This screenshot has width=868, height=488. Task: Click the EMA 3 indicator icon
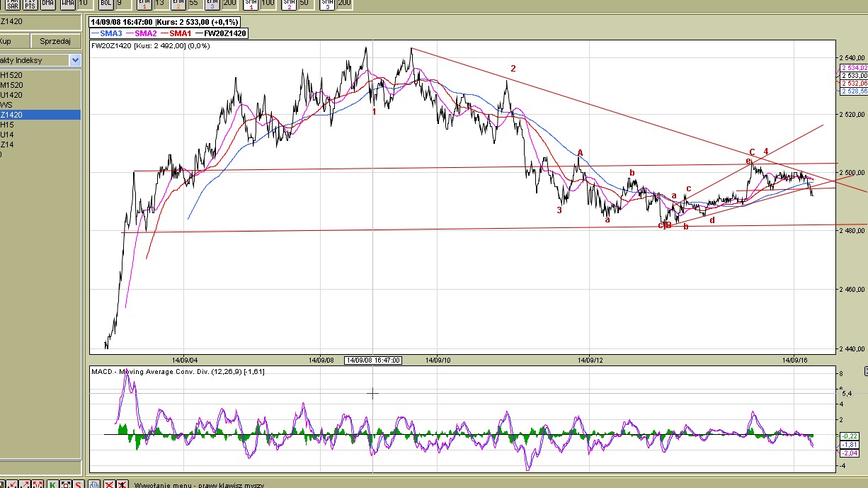click(212, 4)
